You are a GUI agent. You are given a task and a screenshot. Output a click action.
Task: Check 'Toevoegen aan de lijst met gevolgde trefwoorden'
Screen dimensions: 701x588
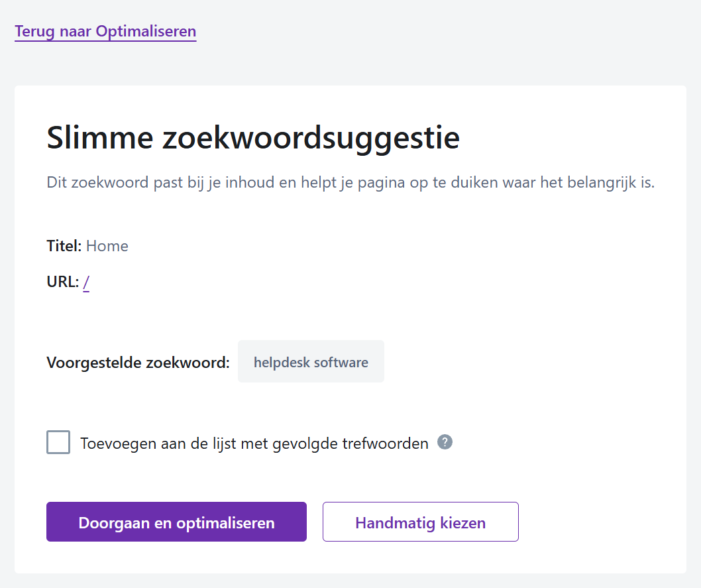(58, 442)
